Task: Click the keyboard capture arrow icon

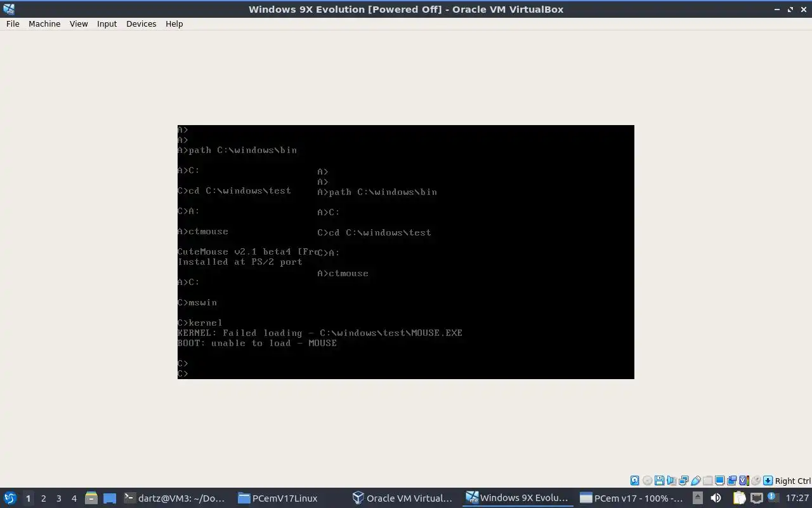Action: [768, 481]
